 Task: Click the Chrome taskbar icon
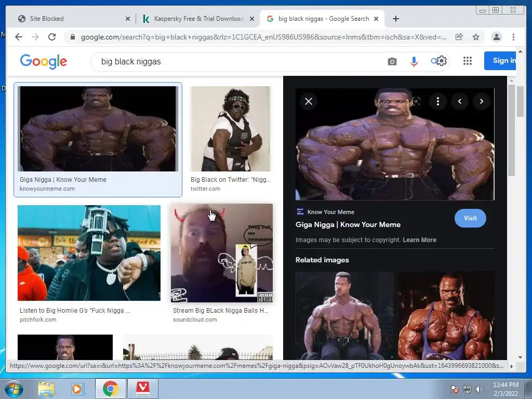click(x=110, y=389)
